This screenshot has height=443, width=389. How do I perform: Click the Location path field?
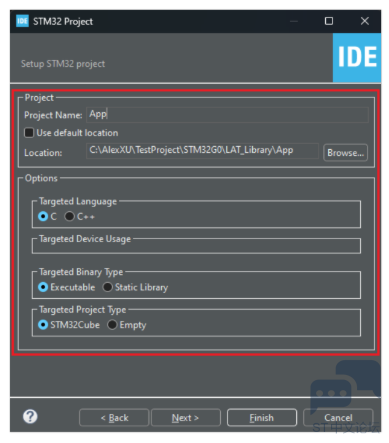pos(202,151)
